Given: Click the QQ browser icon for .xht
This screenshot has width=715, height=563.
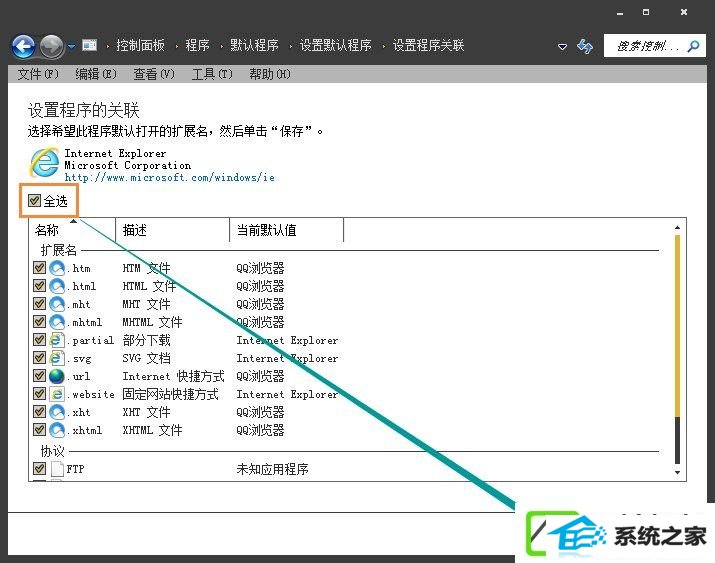Looking at the screenshot, I should [x=57, y=412].
